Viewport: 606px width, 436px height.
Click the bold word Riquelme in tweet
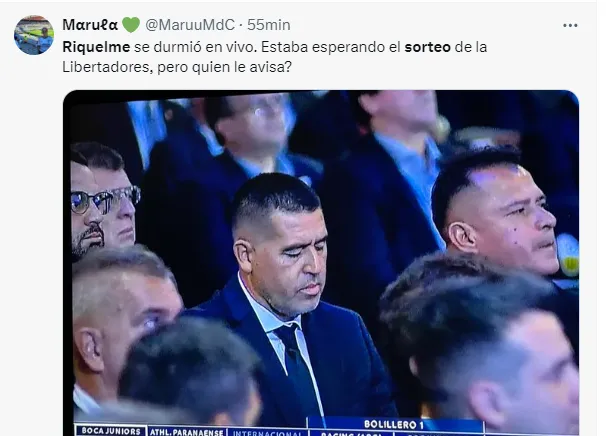(x=96, y=47)
